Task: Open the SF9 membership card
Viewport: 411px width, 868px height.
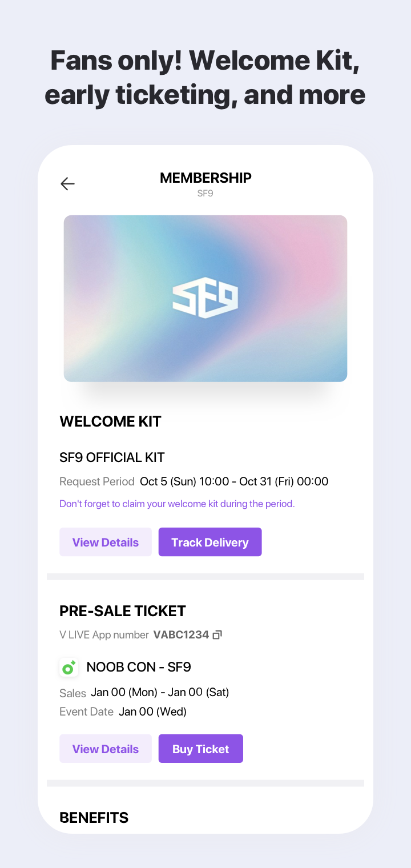Action: (x=205, y=298)
